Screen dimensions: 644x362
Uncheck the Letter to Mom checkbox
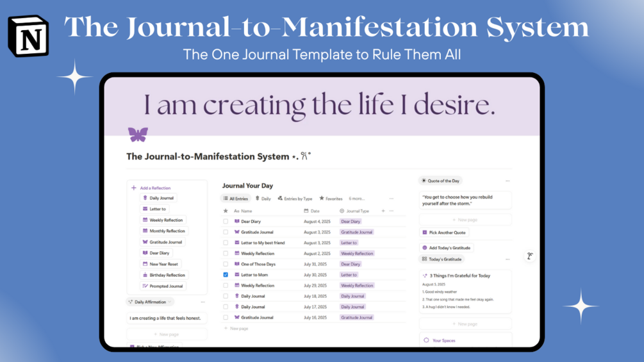[x=226, y=275]
